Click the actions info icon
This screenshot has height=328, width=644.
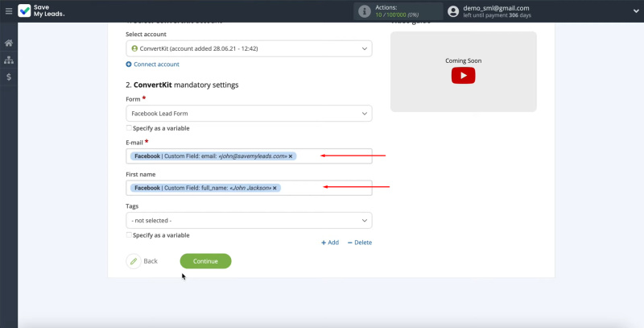(365, 11)
